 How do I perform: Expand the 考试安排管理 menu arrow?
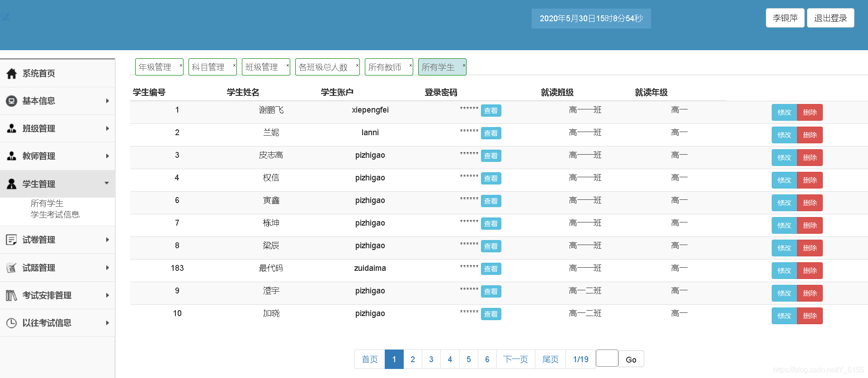tap(107, 295)
